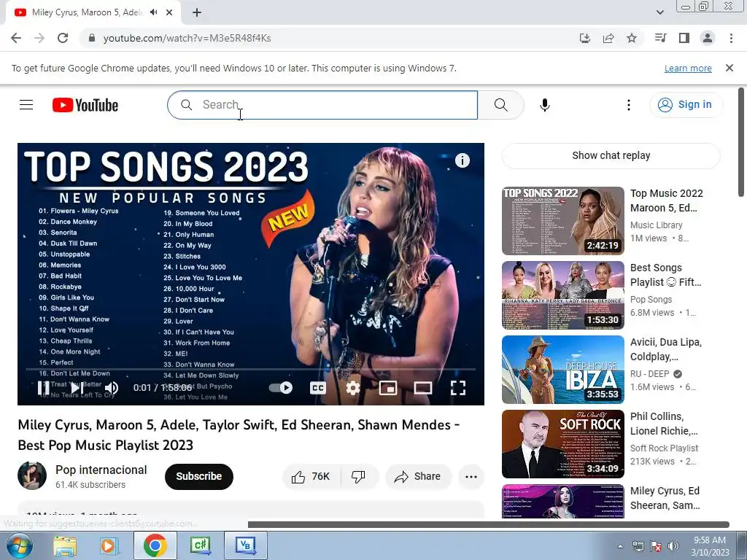Toggle the autoplay switch
This screenshot has width=747, height=560.
click(281, 388)
